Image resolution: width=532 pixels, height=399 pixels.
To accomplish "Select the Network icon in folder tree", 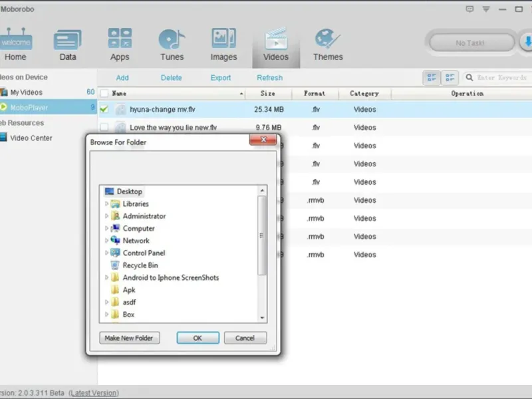I will pyautogui.click(x=115, y=241).
